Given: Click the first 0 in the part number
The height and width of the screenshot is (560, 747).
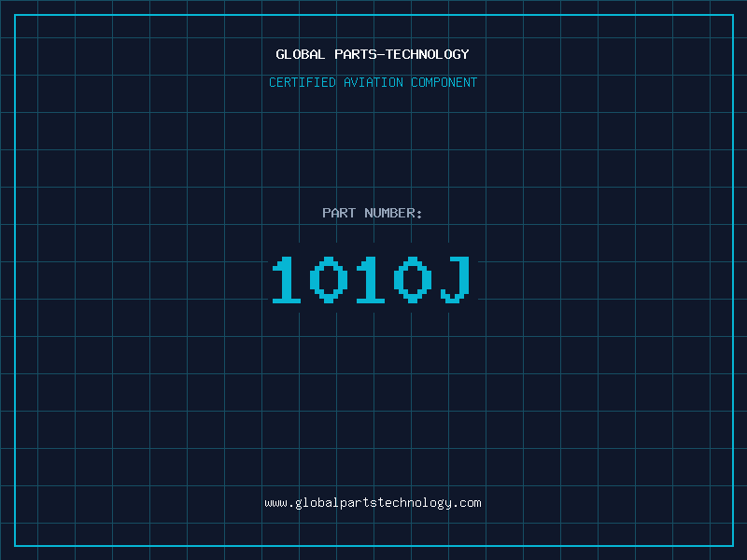Looking at the screenshot, I should [x=329, y=281].
